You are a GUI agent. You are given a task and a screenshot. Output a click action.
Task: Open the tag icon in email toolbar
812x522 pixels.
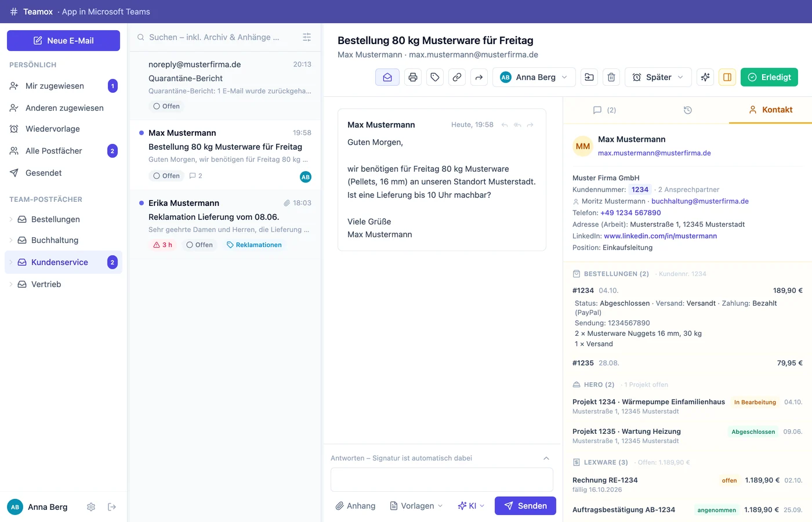tap(435, 77)
